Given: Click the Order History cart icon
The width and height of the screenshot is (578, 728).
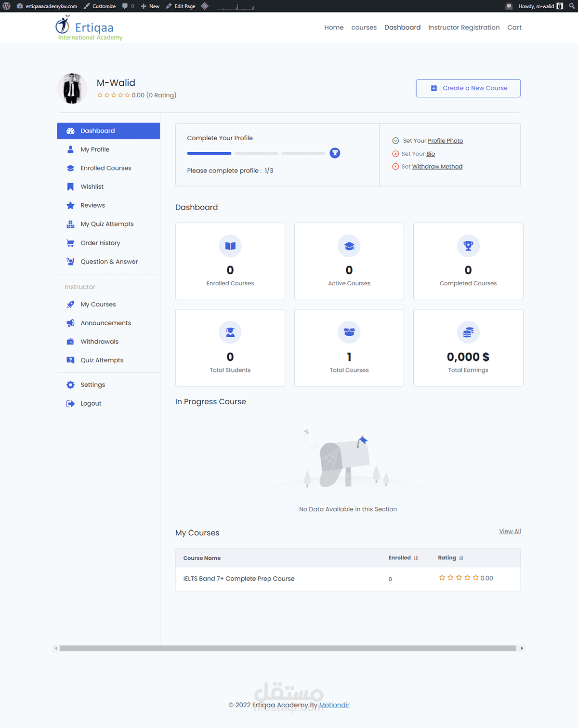Looking at the screenshot, I should [x=70, y=243].
